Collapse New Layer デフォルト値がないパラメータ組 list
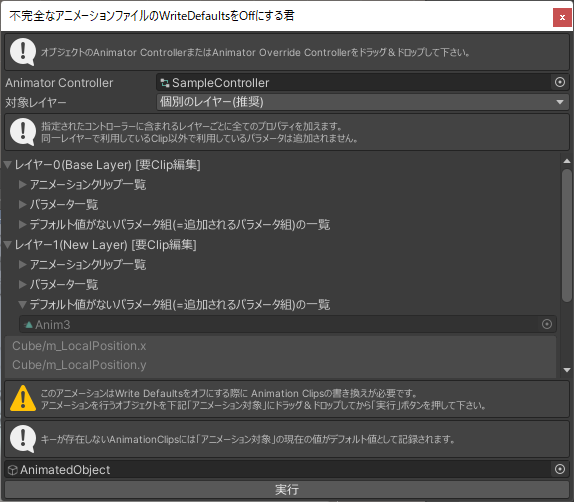 23,304
